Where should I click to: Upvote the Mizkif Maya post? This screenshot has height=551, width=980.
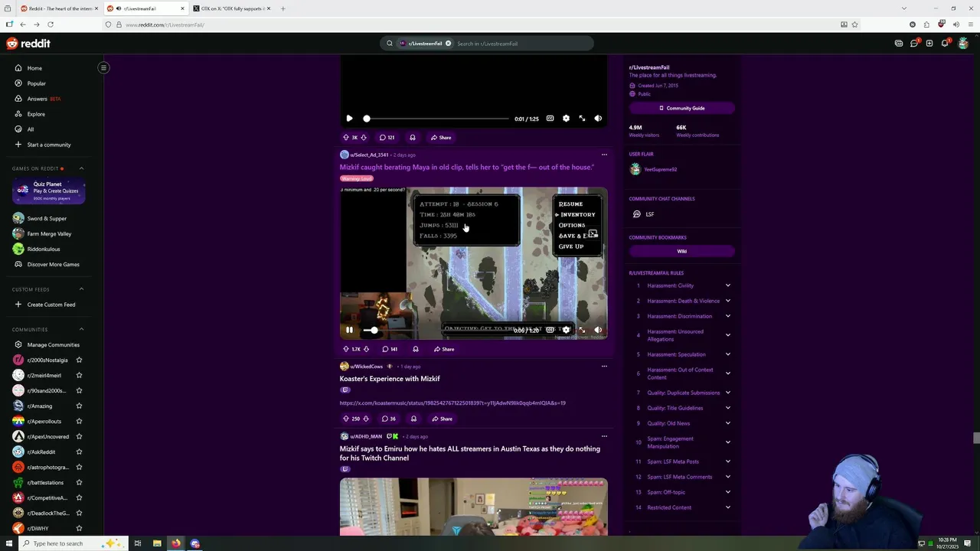pyautogui.click(x=346, y=349)
